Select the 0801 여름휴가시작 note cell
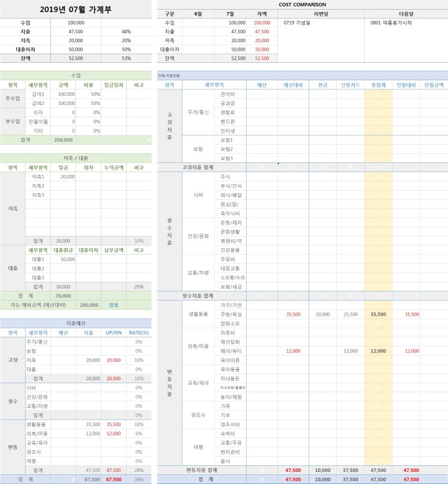Image resolution: width=448 pixels, height=484 pixels. pos(406,40)
